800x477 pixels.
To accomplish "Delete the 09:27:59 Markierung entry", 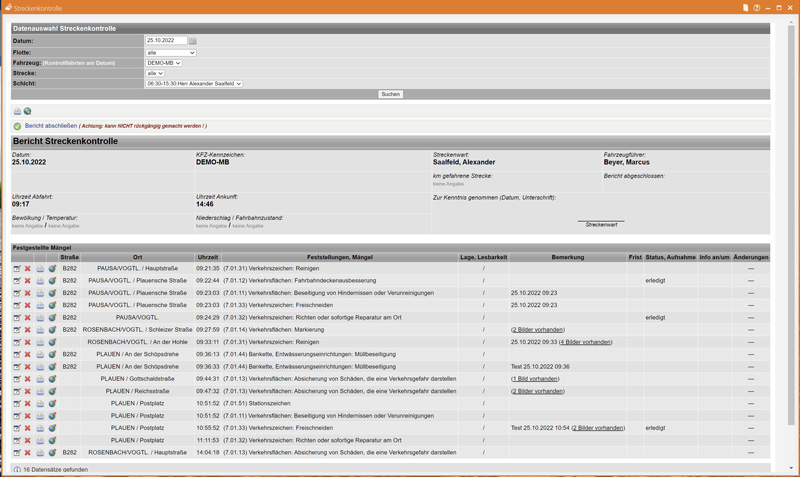I will pos(28,330).
